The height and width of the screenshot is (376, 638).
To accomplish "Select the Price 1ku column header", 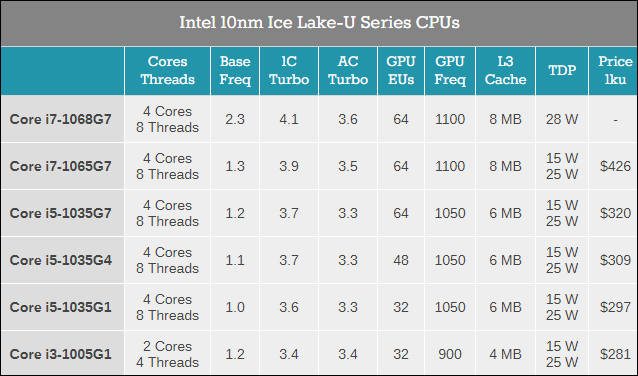I will tap(615, 70).
